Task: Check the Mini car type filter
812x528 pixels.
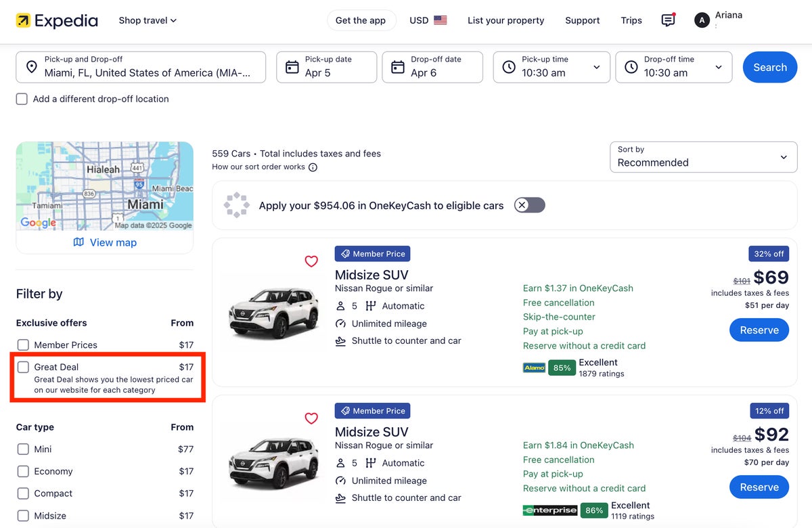Action: [x=23, y=449]
